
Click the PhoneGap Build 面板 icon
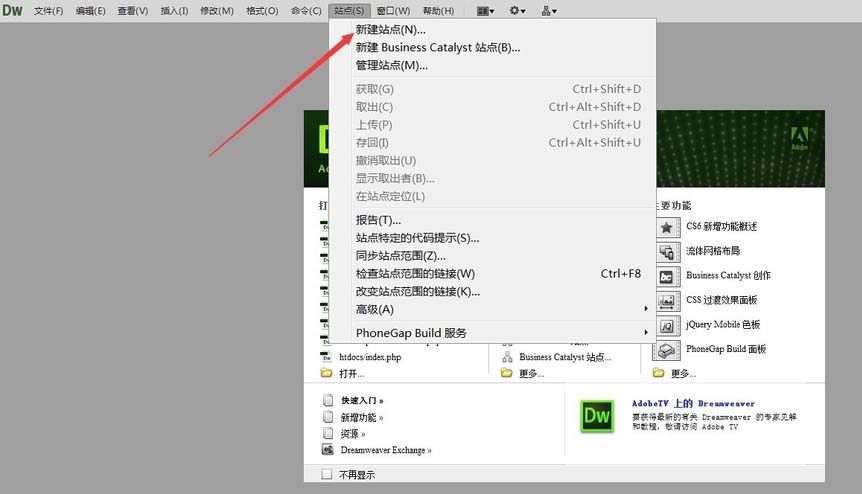(666, 350)
